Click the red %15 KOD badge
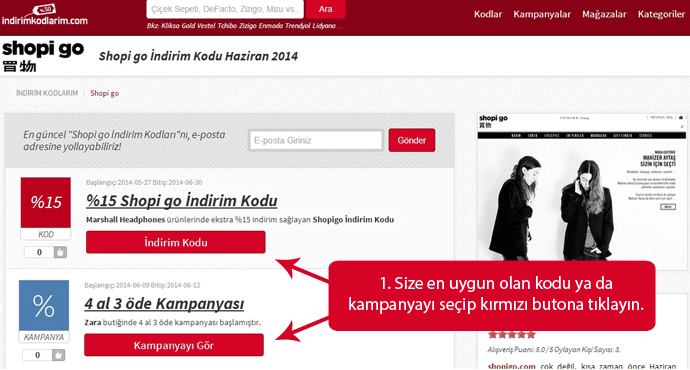690x370 pixels. (46, 209)
